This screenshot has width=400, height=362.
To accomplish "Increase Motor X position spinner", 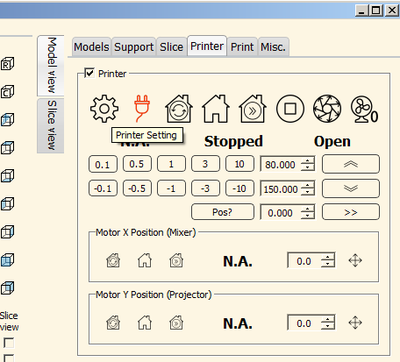I will click(x=328, y=257).
